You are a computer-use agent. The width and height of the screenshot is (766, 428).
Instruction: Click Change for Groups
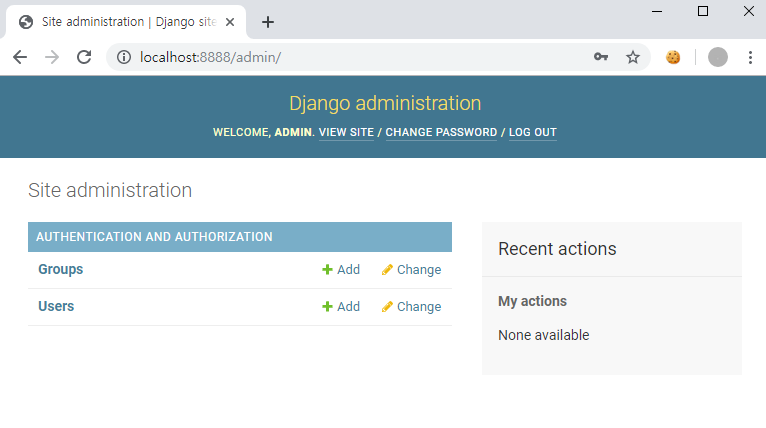(x=411, y=270)
